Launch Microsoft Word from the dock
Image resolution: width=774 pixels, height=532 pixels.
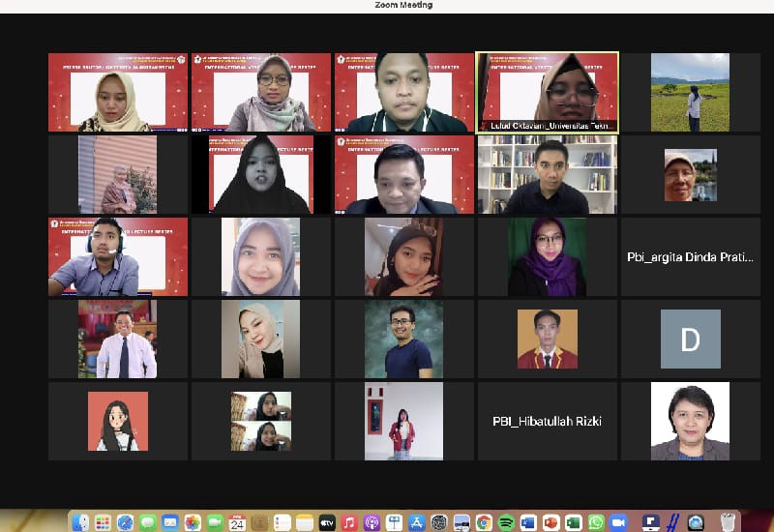pyautogui.click(x=528, y=522)
